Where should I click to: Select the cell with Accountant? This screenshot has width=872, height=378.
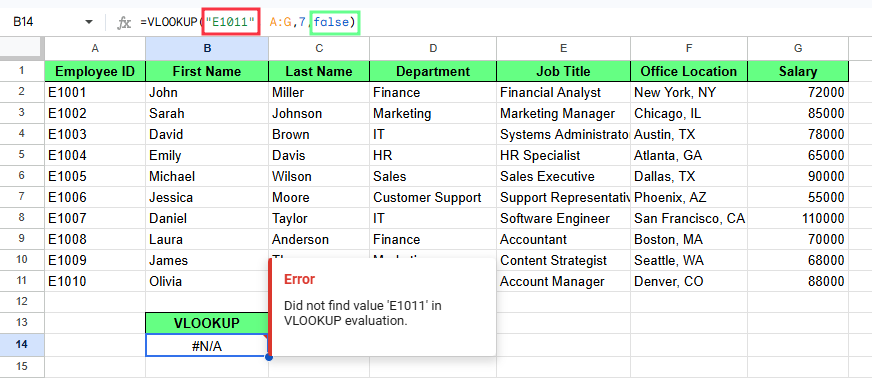[x=563, y=240]
